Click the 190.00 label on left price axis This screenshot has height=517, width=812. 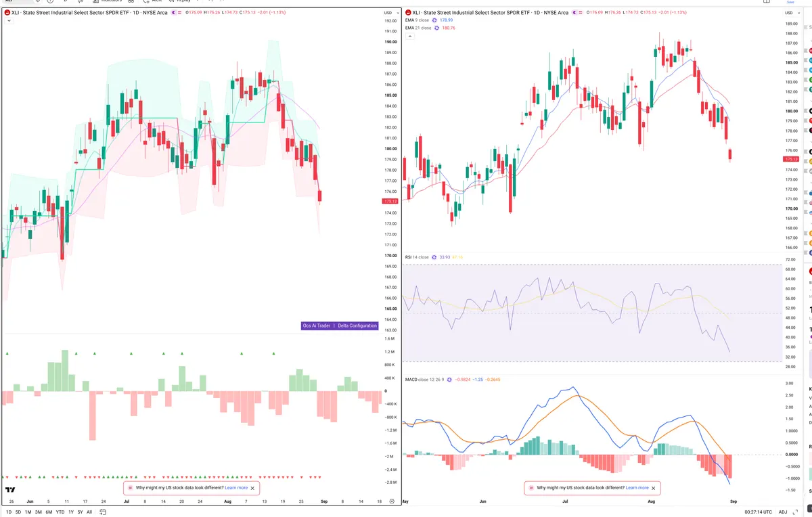(x=390, y=42)
